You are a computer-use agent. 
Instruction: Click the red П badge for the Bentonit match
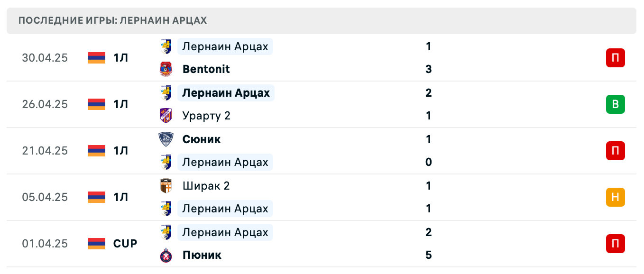tap(615, 57)
